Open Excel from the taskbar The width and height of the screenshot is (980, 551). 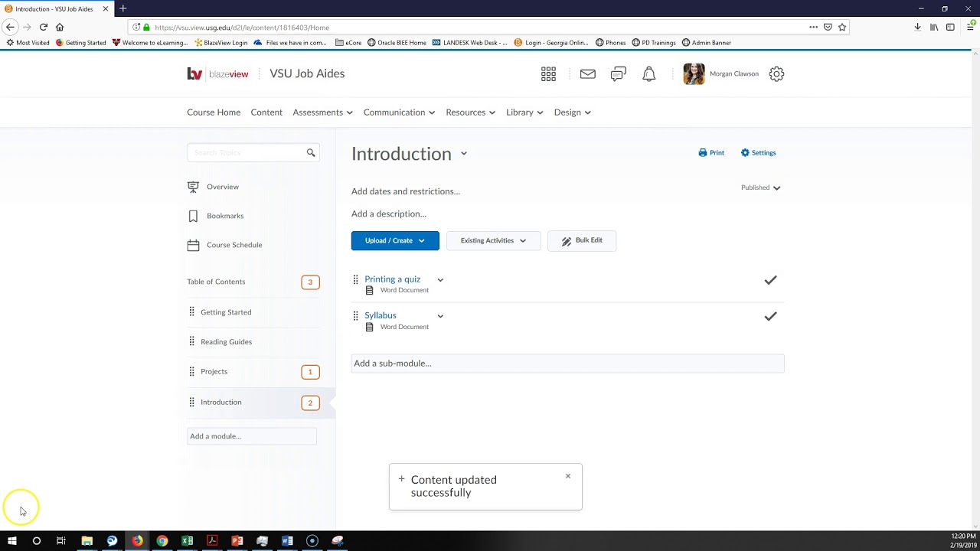click(187, 540)
